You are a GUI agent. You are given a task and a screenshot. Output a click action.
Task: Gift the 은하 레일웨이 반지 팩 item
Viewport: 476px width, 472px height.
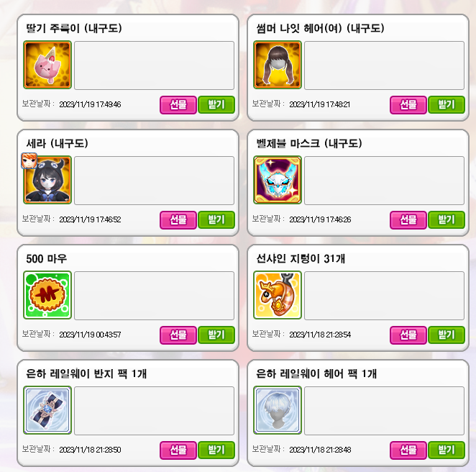click(178, 450)
